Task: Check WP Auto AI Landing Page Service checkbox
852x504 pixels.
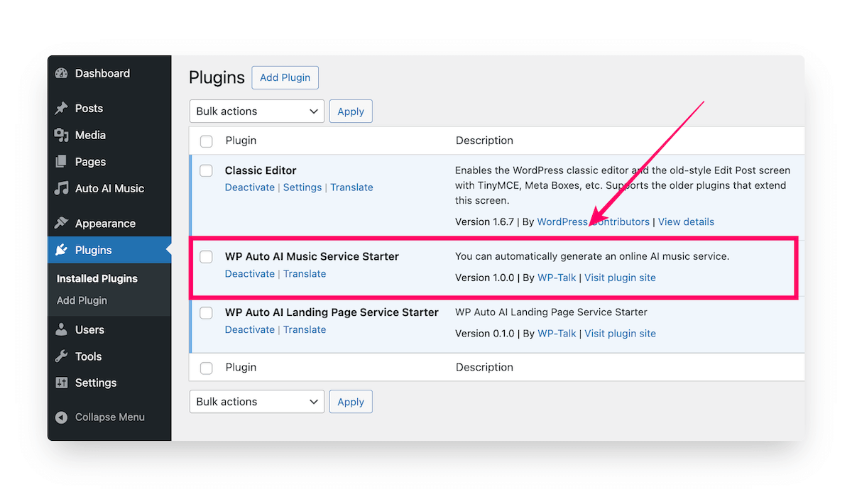Action: point(206,312)
